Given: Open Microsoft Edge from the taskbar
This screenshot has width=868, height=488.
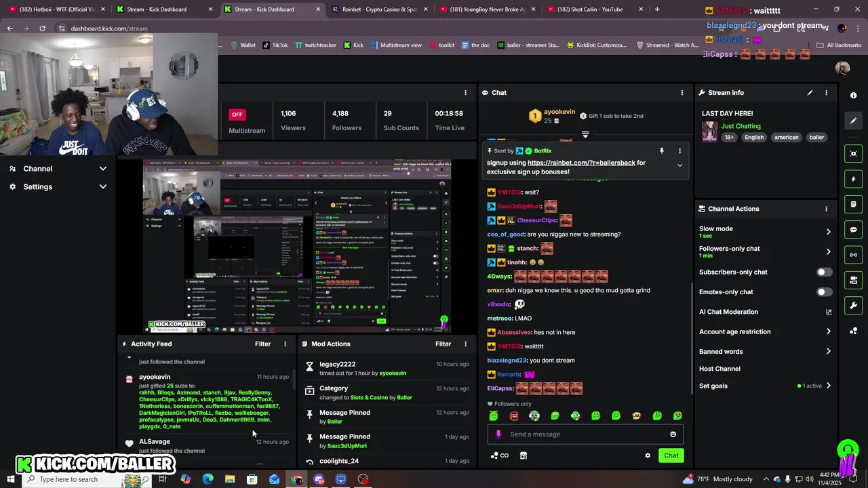Looking at the screenshot, I should pyautogui.click(x=208, y=479).
